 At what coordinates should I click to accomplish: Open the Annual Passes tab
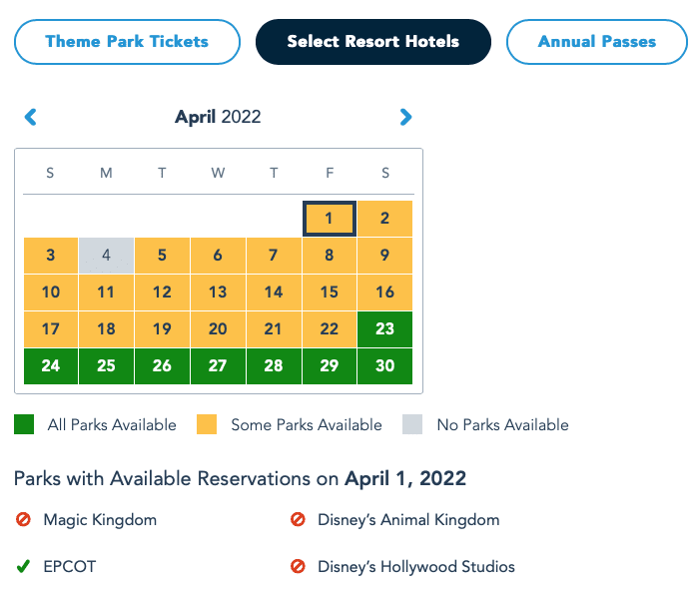click(596, 42)
